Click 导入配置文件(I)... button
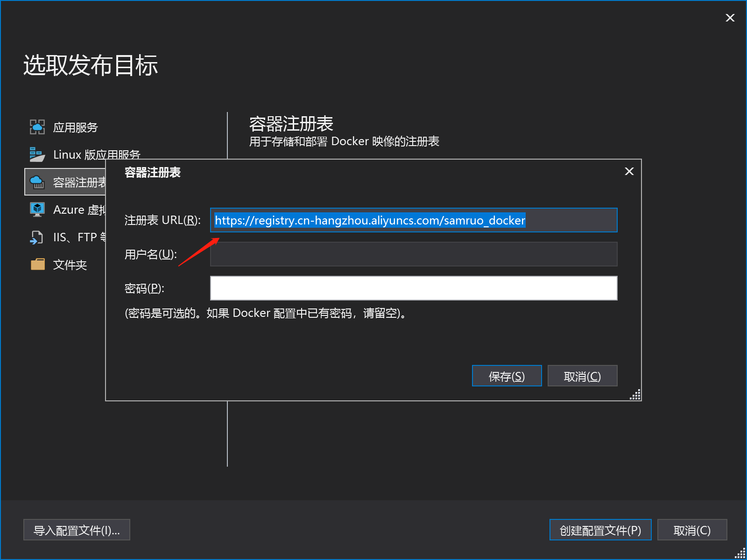Viewport: 747px width, 560px height. click(x=77, y=530)
